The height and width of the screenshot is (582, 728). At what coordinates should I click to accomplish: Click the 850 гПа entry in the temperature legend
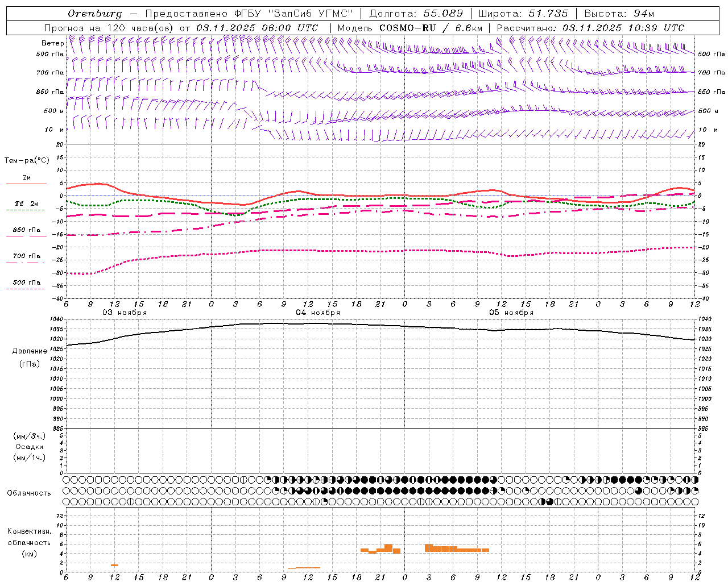pyautogui.click(x=27, y=230)
